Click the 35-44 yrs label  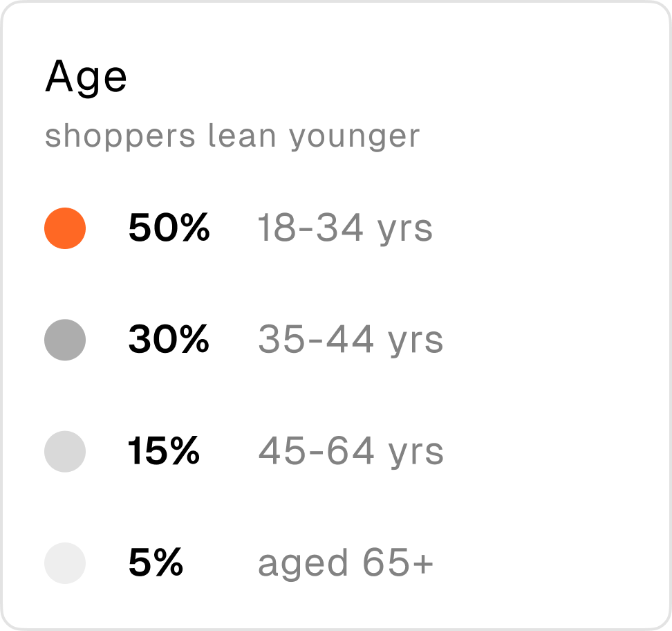tap(351, 340)
